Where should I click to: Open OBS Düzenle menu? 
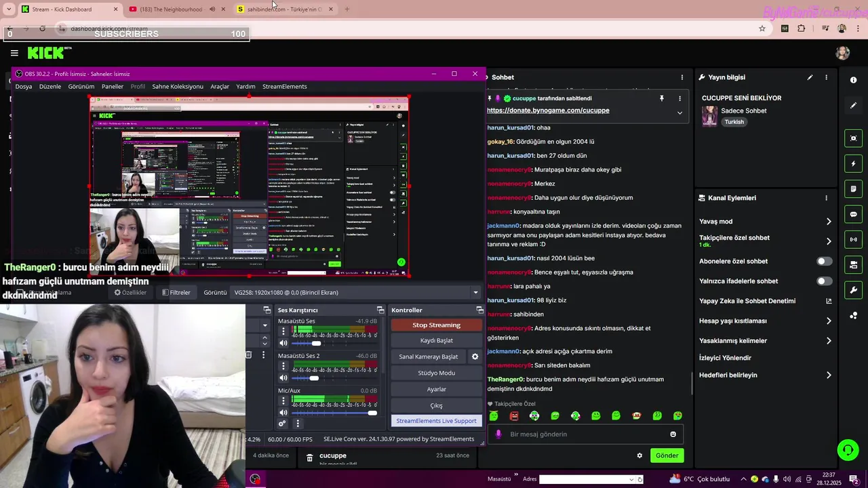pyautogui.click(x=50, y=86)
